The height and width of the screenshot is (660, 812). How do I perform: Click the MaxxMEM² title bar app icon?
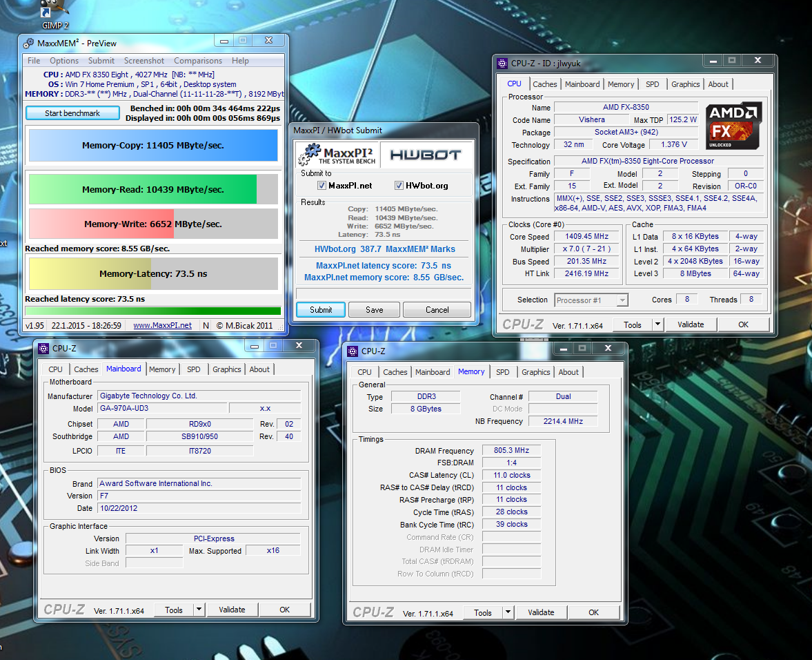point(28,43)
